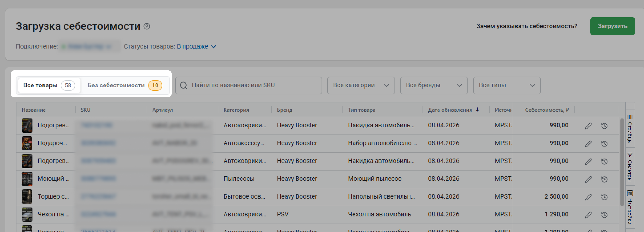Edit cost of the Пылесосы row
Screen dimensions: 644x232
click(x=588, y=179)
